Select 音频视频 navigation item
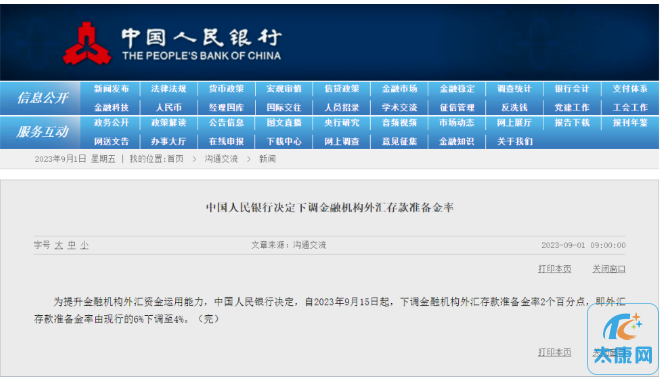This screenshot has height=380, width=664. [399, 123]
